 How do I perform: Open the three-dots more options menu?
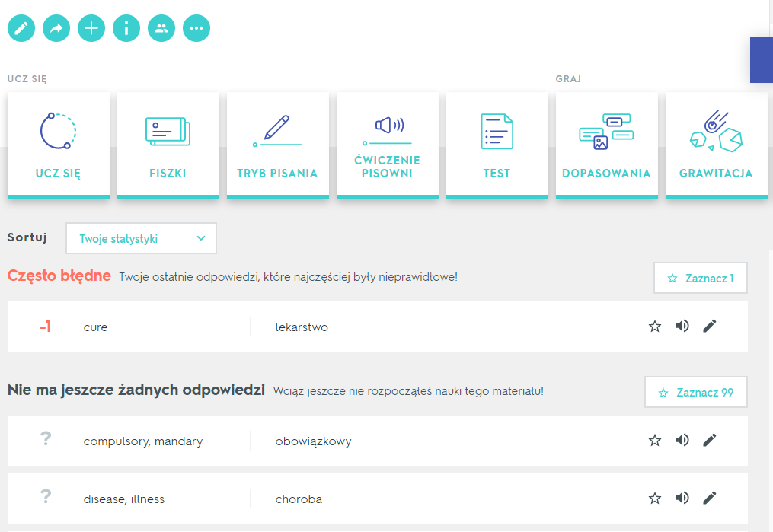click(x=196, y=29)
